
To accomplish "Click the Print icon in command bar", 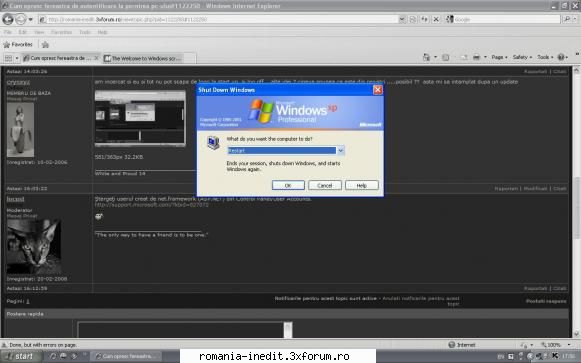I will [x=477, y=57].
